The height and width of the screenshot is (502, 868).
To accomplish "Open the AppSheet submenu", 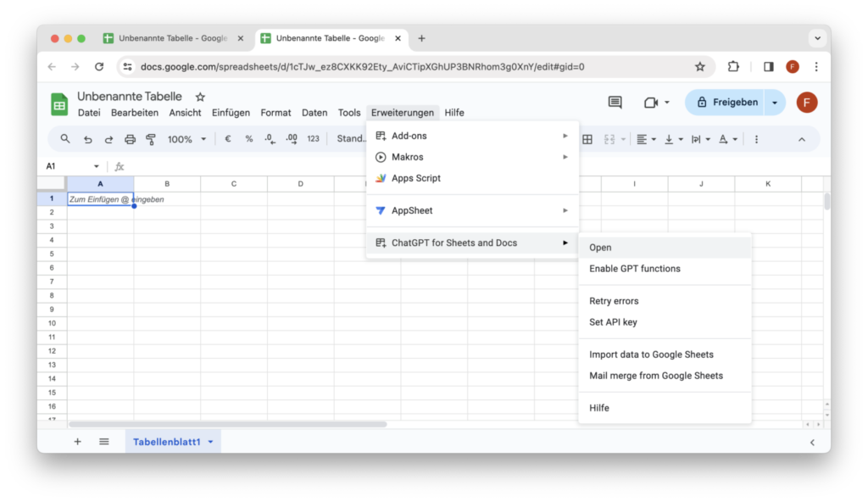I will click(472, 210).
